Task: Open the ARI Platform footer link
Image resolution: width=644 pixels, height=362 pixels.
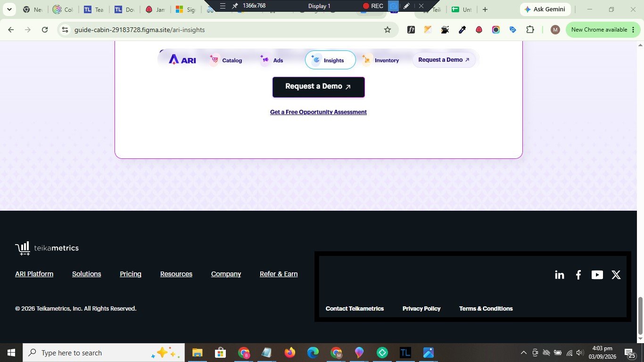Action: [x=34, y=274]
